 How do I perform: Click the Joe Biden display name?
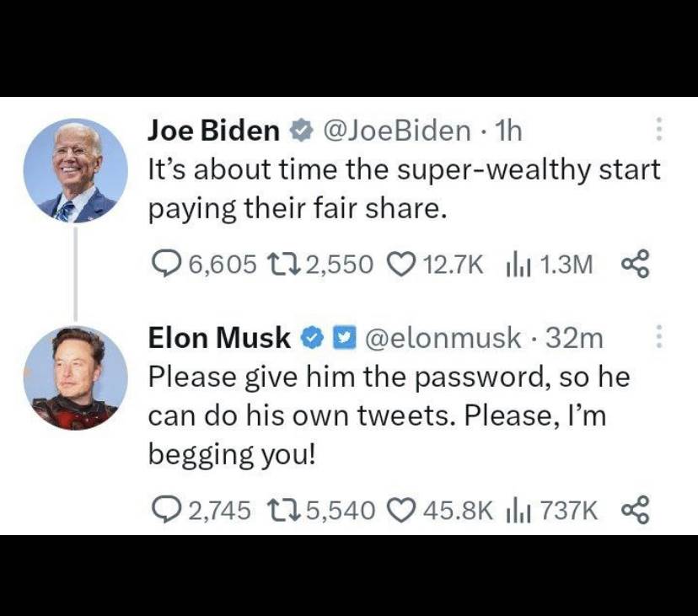tap(213, 131)
